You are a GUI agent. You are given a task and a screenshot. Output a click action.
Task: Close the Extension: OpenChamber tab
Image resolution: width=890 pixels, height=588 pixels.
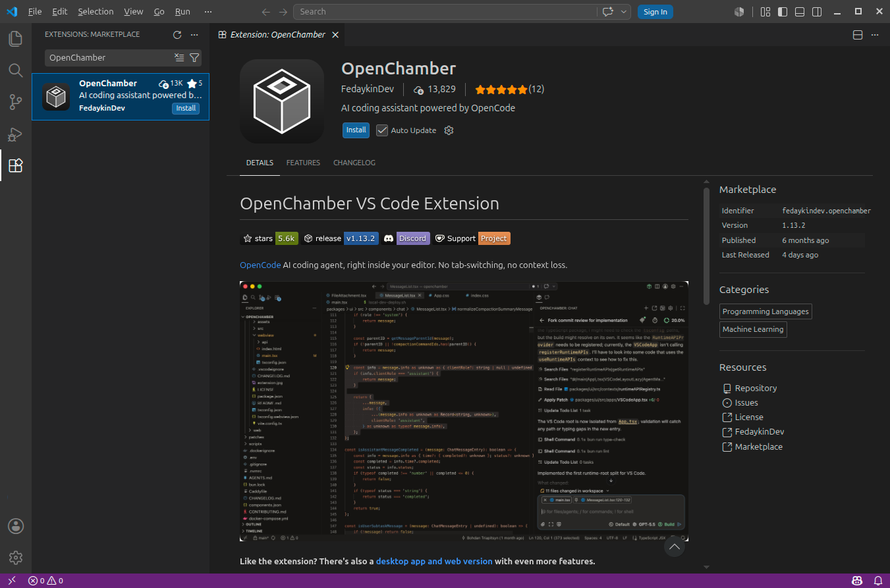(x=335, y=35)
